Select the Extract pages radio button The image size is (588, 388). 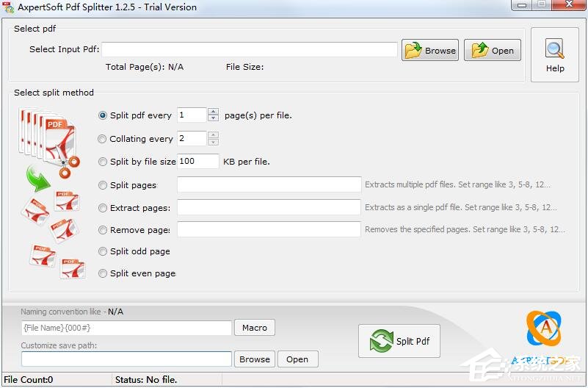(102, 208)
